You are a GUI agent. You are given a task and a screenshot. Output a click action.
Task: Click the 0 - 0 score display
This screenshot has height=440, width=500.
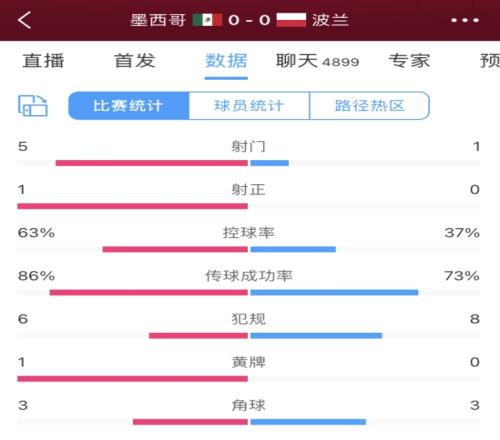tap(249, 20)
